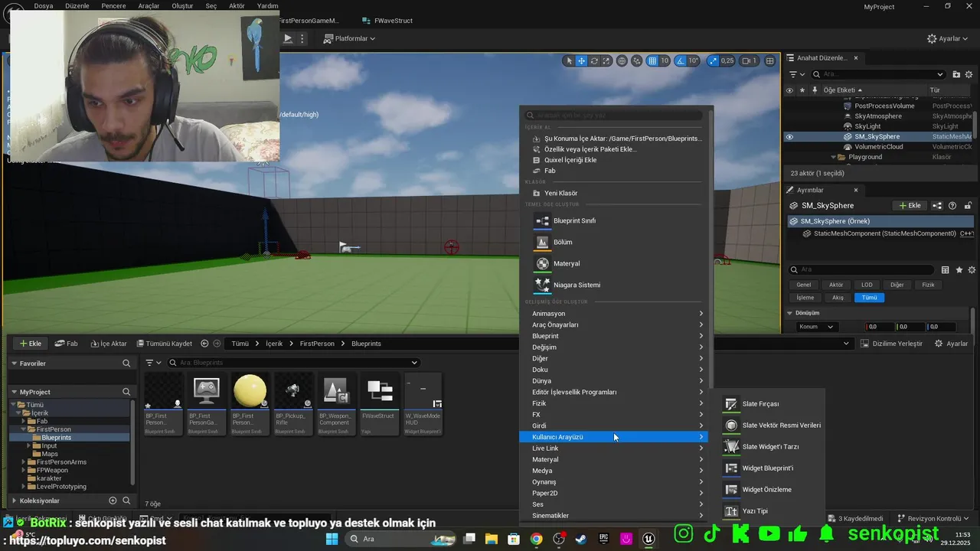Choose the Bölüm level icon in the create menu
Viewport: 980px width, 551px height.
tap(542, 242)
